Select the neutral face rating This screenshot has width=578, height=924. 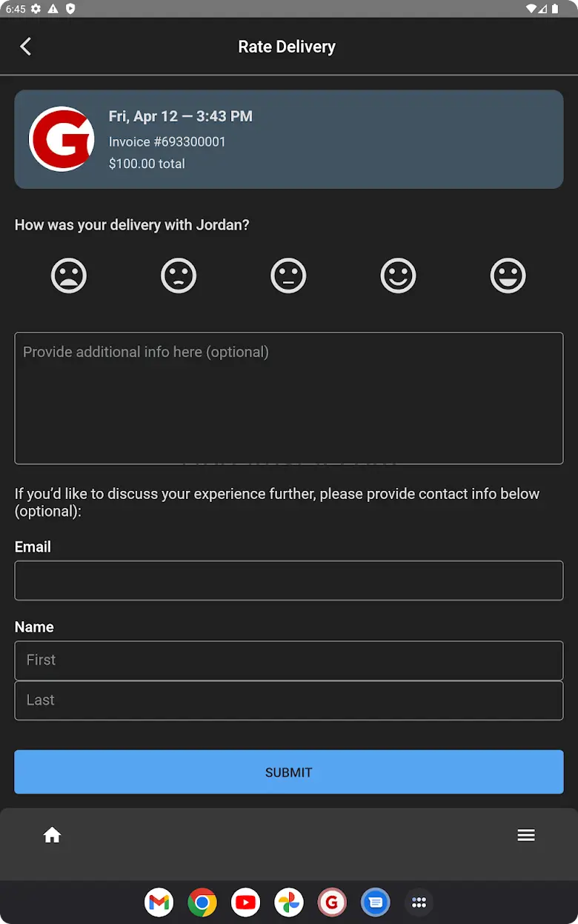(x=288, y=275)
